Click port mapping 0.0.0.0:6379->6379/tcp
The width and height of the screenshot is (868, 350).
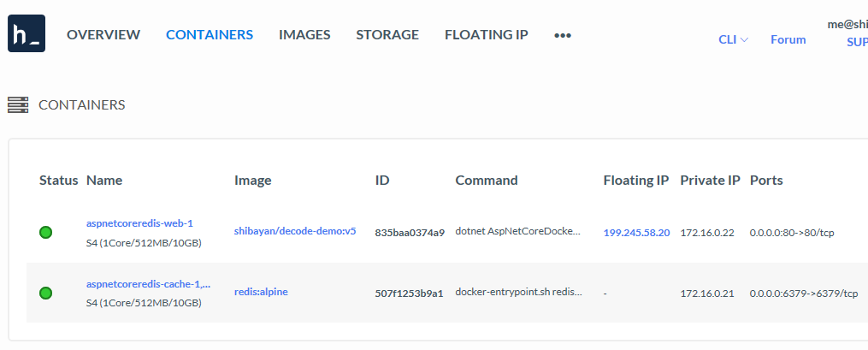805,294
